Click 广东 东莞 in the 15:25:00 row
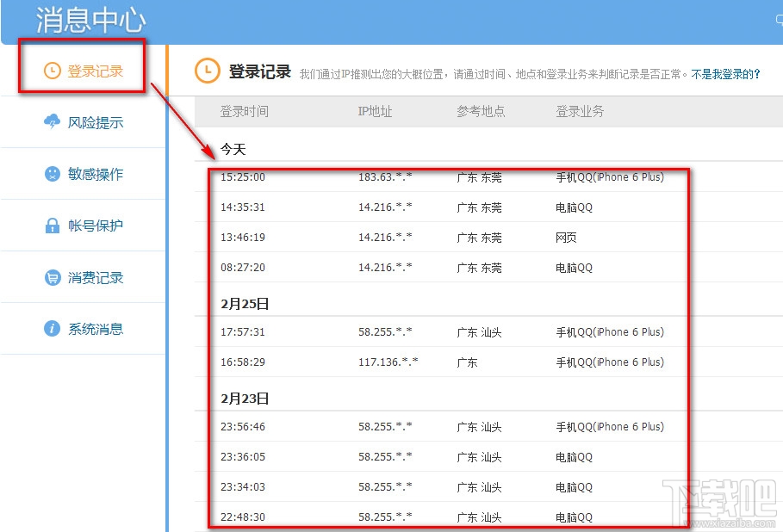This screenshot has width=783, height=532. [x=480, y=177]
